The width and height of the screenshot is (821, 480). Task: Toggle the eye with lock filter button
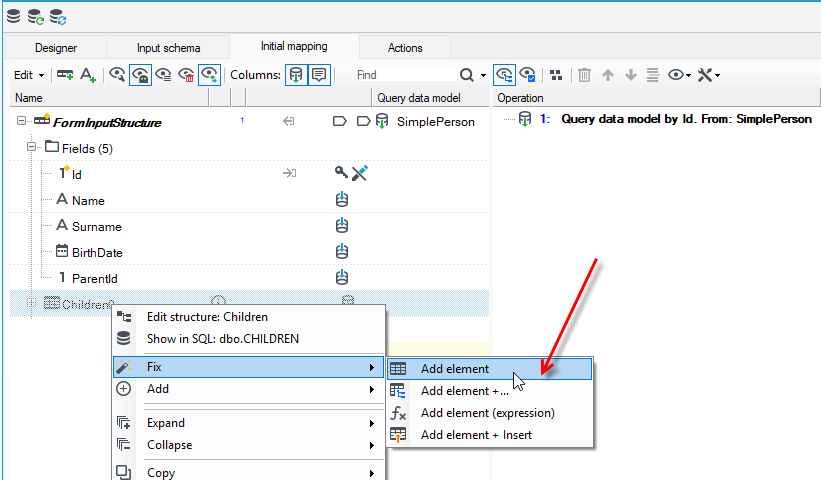point(140,75)
